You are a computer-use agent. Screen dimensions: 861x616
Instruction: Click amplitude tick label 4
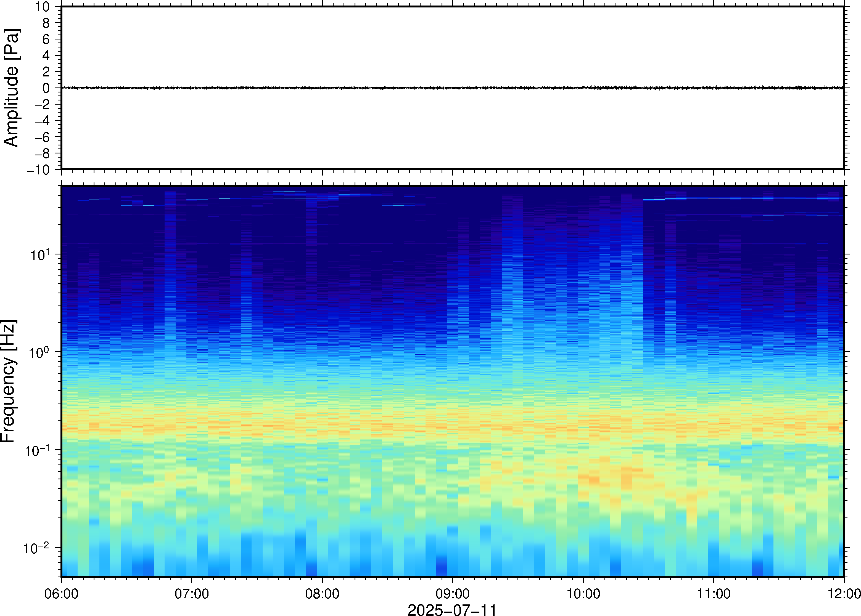[x=46, y=55]
